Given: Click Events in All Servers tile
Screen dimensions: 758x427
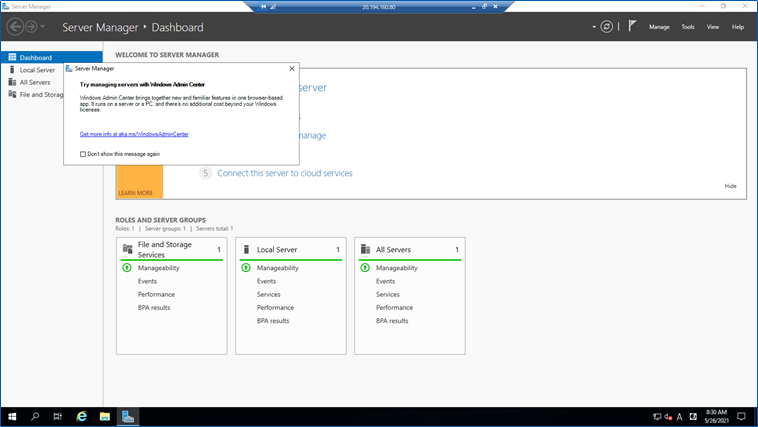Looking at the screenshot, I should tap(385, 281).
